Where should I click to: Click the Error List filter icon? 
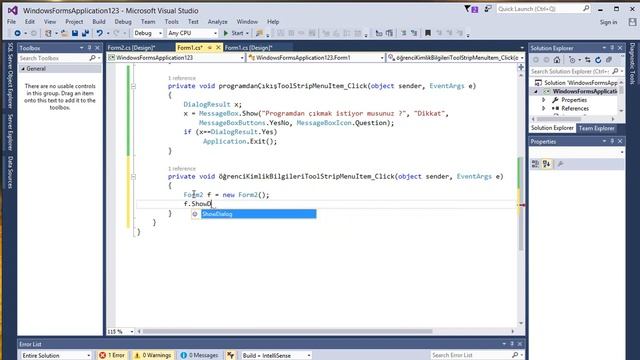[231, 356]
